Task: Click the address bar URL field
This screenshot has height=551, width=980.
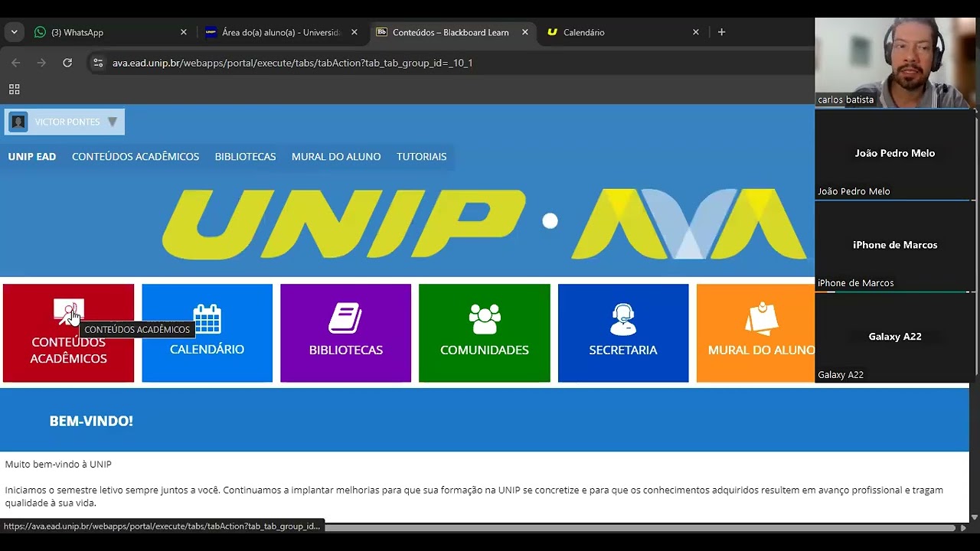Action: (x=452, y=63)
